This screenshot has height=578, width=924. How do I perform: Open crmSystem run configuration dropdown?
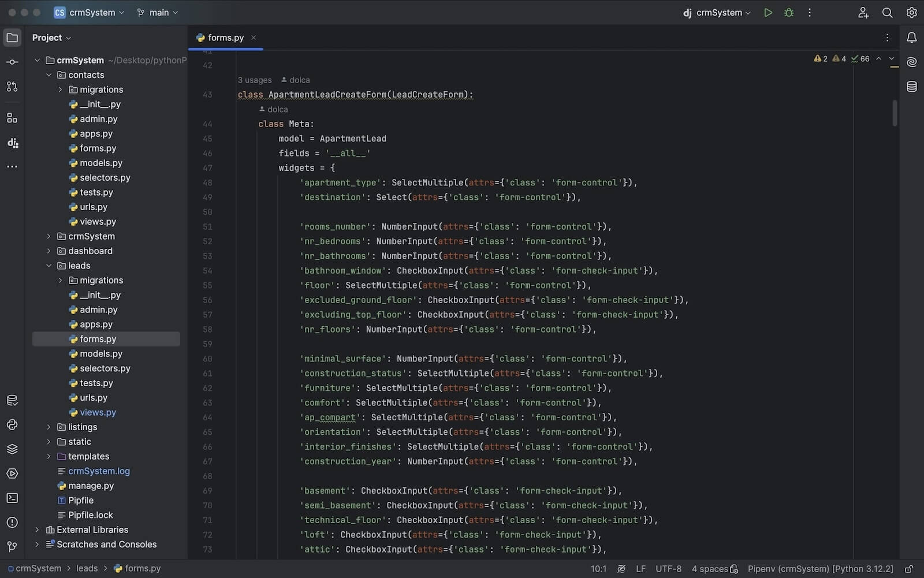coord(718,13)
